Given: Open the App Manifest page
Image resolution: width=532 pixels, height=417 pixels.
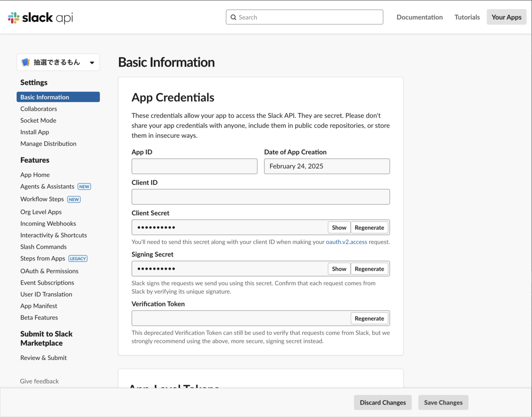Looking at the screenshot, I should pos(39,306).
